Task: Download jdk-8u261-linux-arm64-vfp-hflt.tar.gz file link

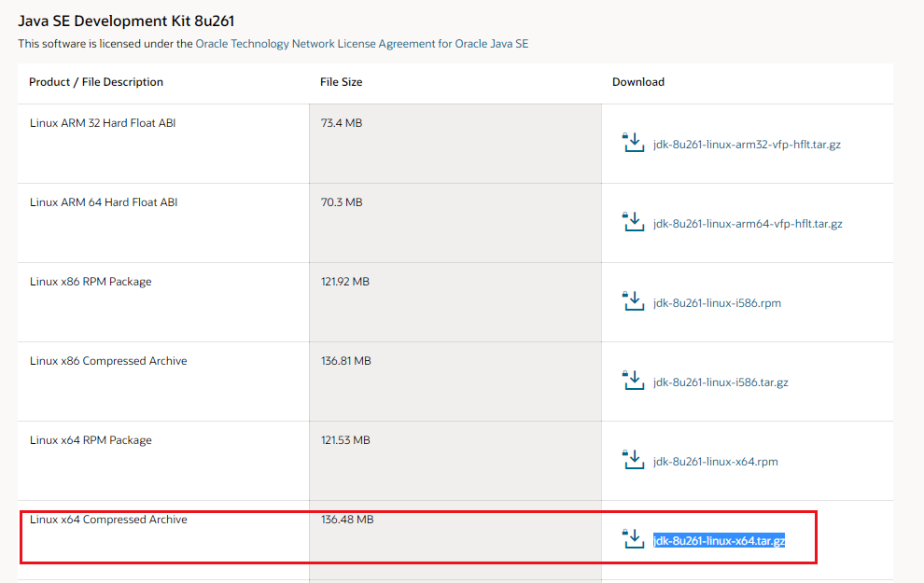Action: tap(748, 224)
